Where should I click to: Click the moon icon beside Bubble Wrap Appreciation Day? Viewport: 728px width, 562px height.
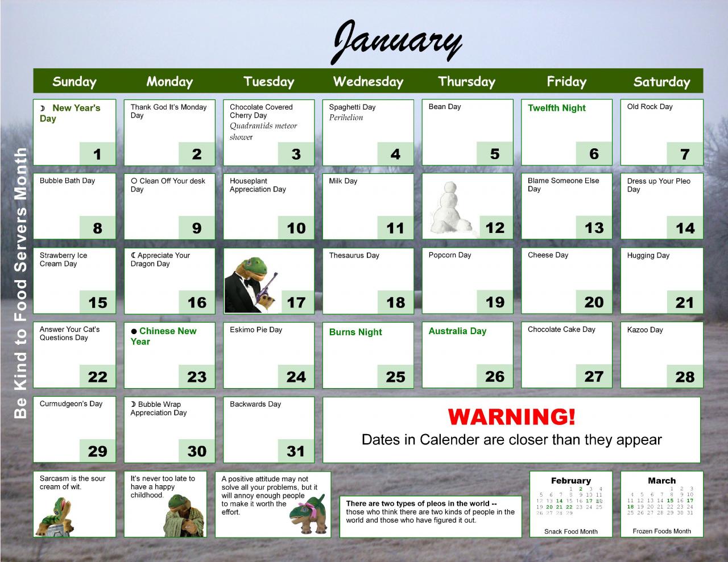[x=134, y=405]
